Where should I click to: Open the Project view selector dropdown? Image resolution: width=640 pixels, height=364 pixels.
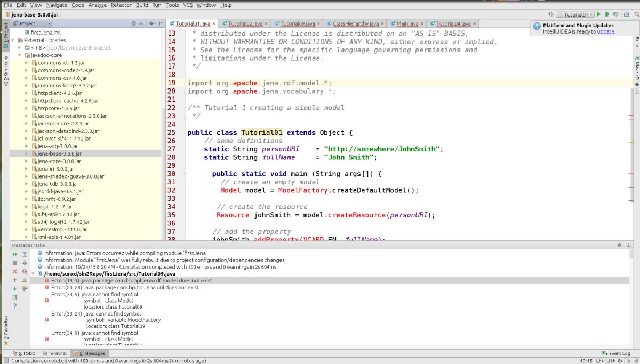(32, 23)
